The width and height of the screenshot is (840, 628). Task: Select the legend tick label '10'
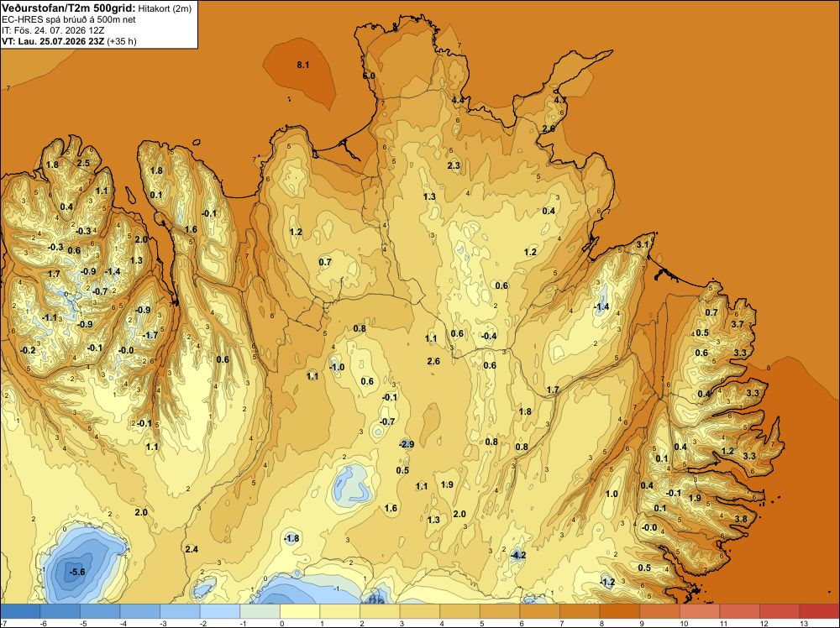(x=684, y=623)
